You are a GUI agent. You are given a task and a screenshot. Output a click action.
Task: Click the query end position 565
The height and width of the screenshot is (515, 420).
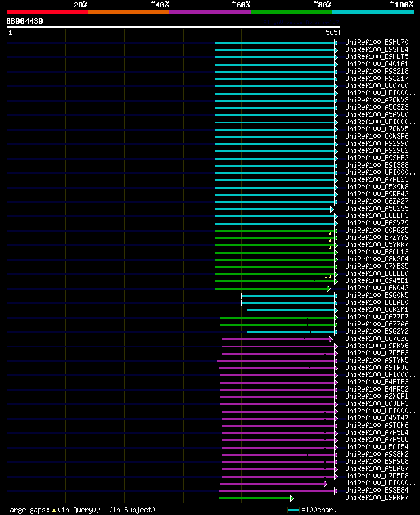pyautogui.click(x=331, y=32)
